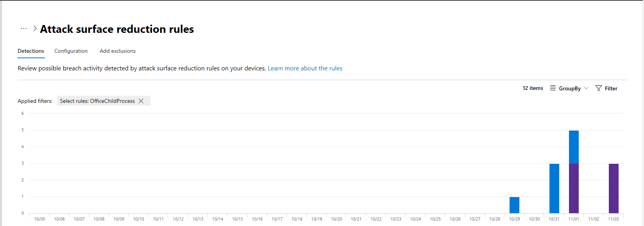Click the 12 items count label
The width and height of the screenshot is (644, 226).
pos(533,88)
